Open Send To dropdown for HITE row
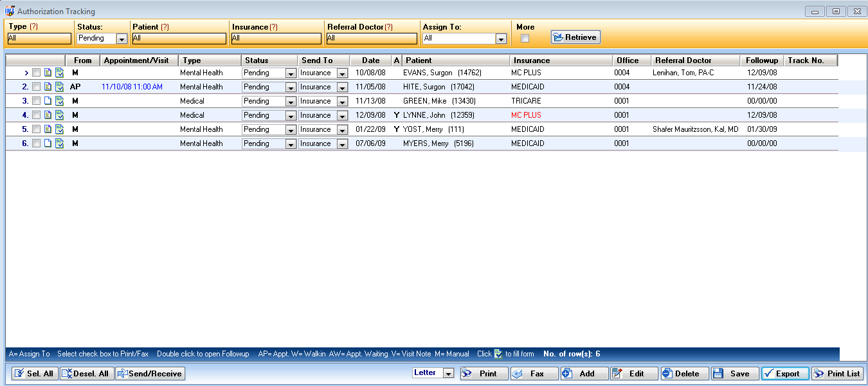This screenshot has height=386, width=868. pyautogui.click(x=342, y=87)
